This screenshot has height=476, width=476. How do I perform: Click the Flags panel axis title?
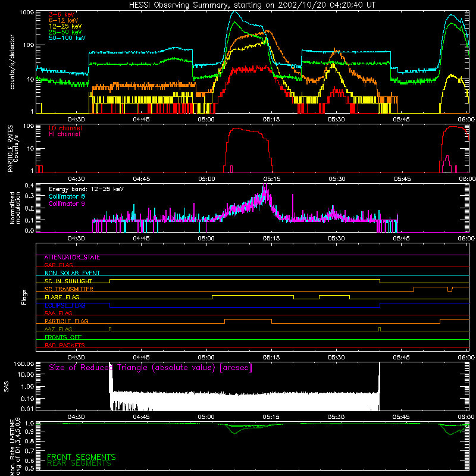pos(24,297)
